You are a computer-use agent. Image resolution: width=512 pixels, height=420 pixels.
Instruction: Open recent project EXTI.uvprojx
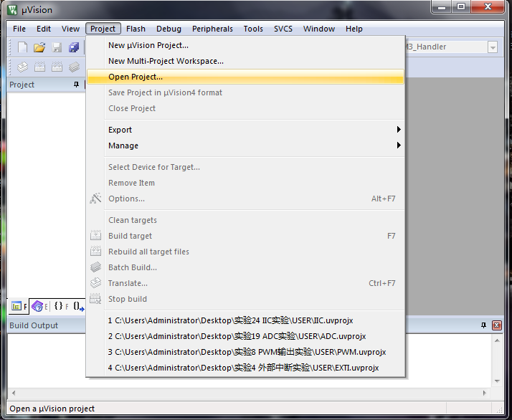[245, 368]
